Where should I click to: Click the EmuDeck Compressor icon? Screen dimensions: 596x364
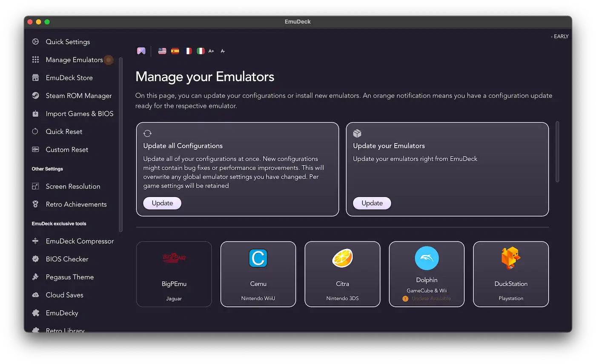[36, 241]
